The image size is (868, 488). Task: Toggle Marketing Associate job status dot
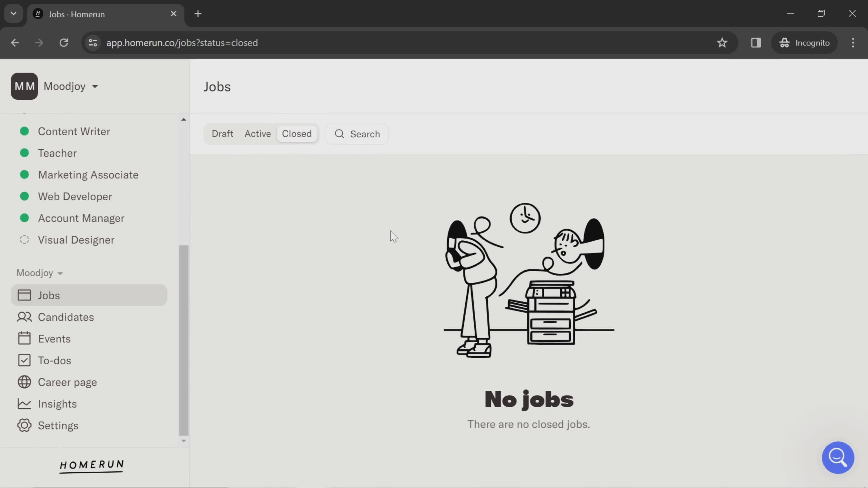pyautogui.click(x=24, y=175)
